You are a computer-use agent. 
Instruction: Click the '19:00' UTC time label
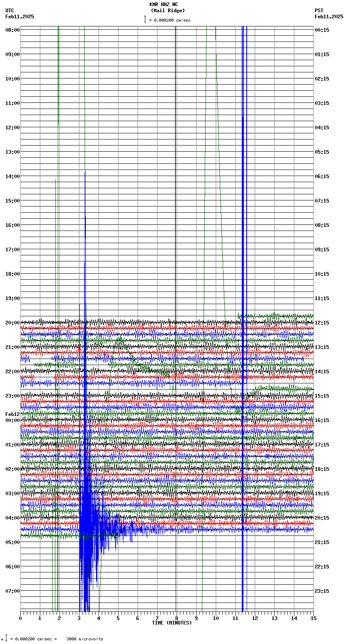(x=13, y=298)
